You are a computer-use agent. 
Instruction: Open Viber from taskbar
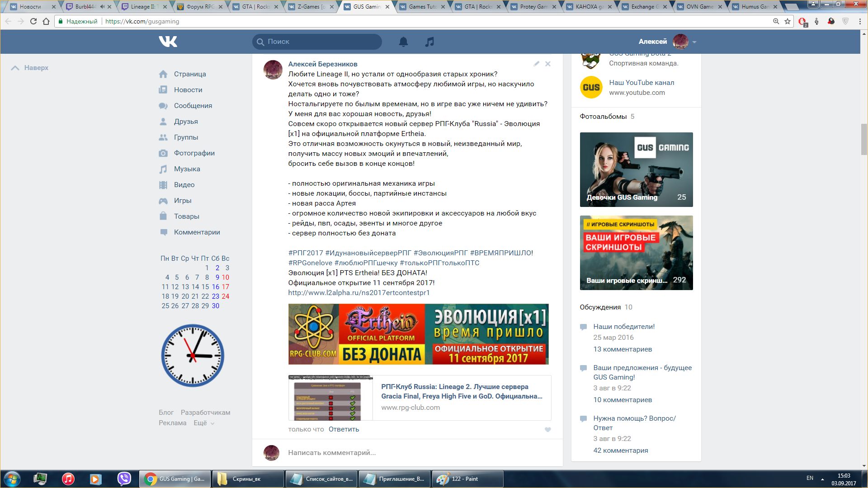click(124, 479)
